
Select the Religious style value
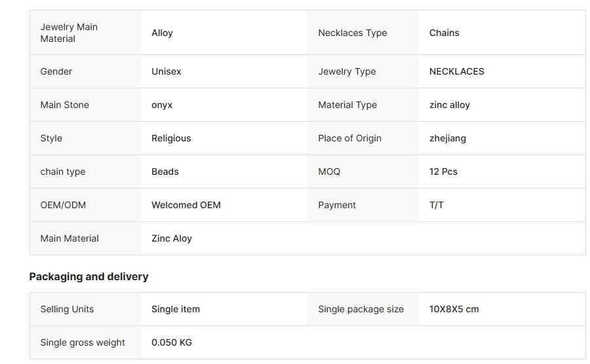click(x=171, y=138)
